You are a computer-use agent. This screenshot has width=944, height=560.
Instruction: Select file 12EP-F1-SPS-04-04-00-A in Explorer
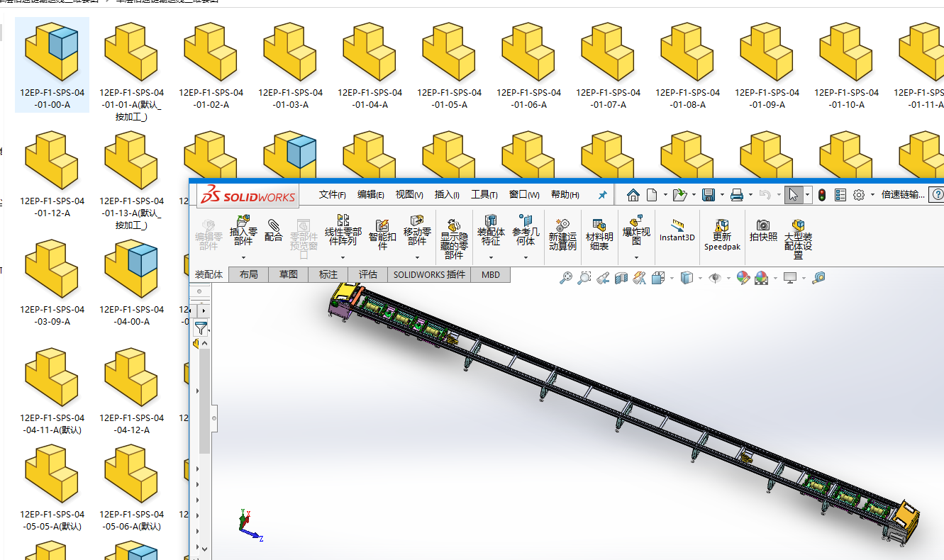coord(131,282)
